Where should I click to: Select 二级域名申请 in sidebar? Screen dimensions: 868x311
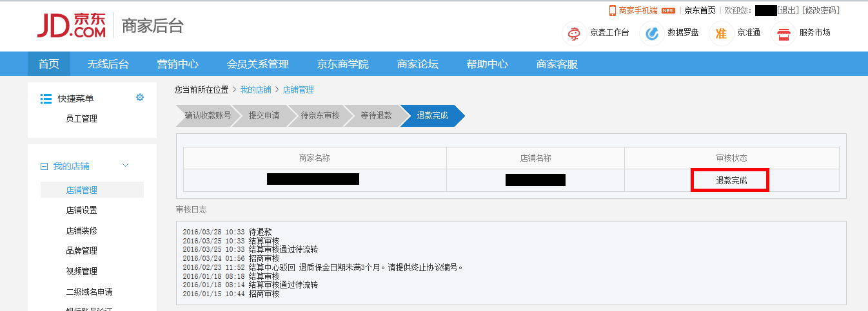click(x=89, y=292)
